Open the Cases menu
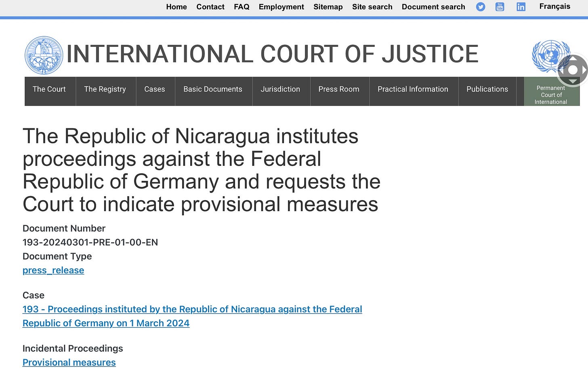This screenshot has width=588, height=379. (155, 91)
